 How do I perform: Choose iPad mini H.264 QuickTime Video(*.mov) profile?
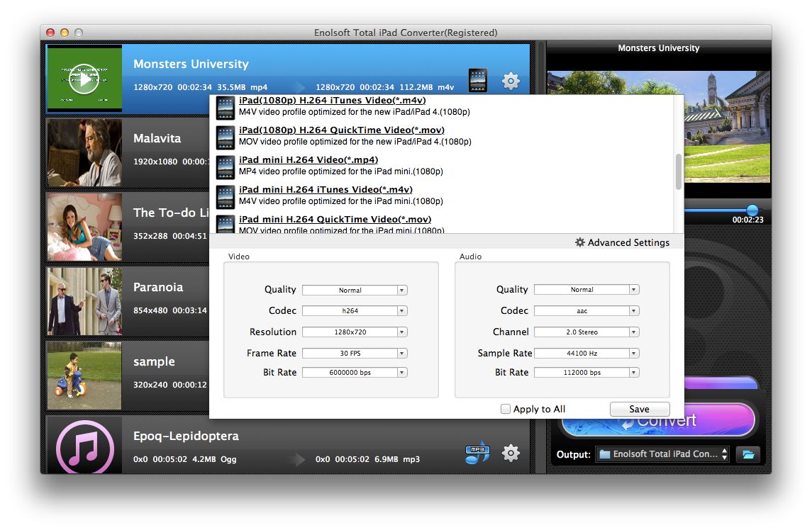click(x=335, y=220)
